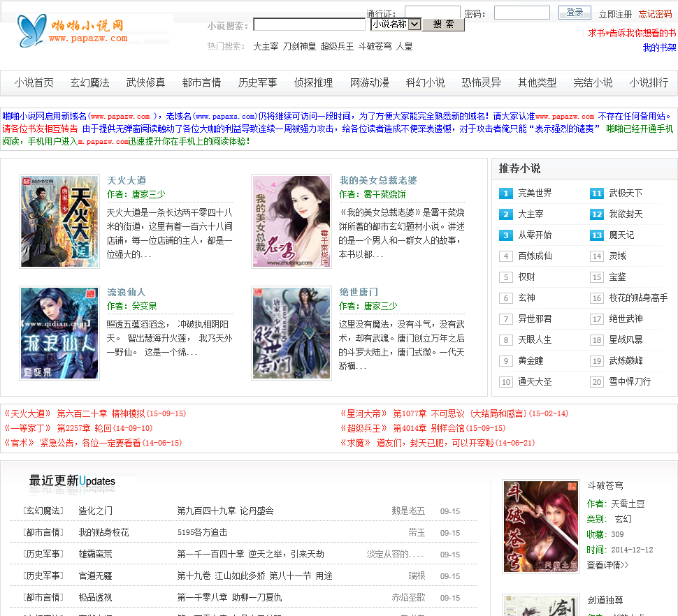Open 恐怖灵异 category in navigation

(482, 82)
